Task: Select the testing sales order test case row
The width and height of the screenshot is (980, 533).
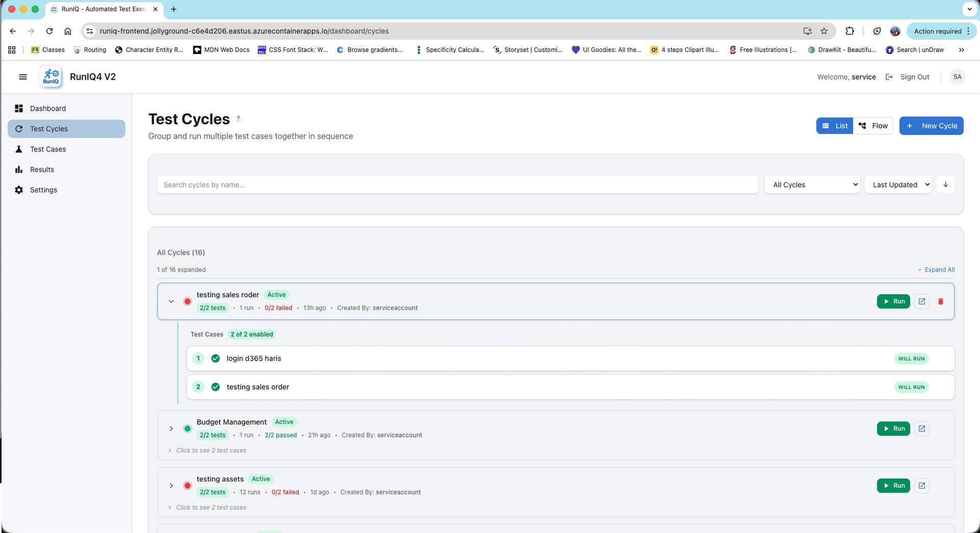Action: tap(570, 387)
